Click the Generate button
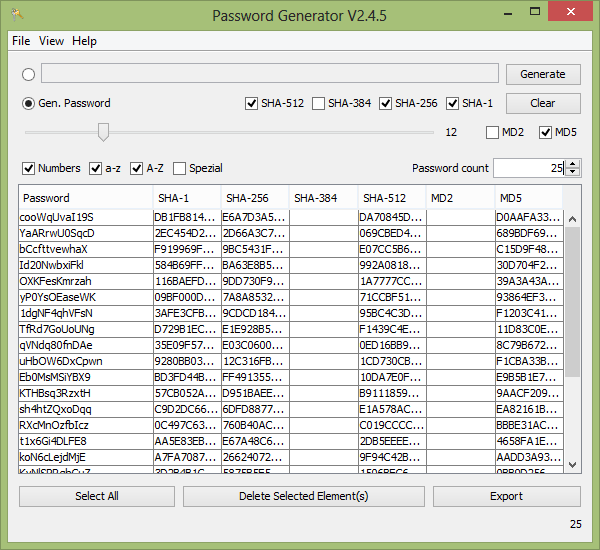The width and height of the screenshot is (600, 550). tap(543, 74)
